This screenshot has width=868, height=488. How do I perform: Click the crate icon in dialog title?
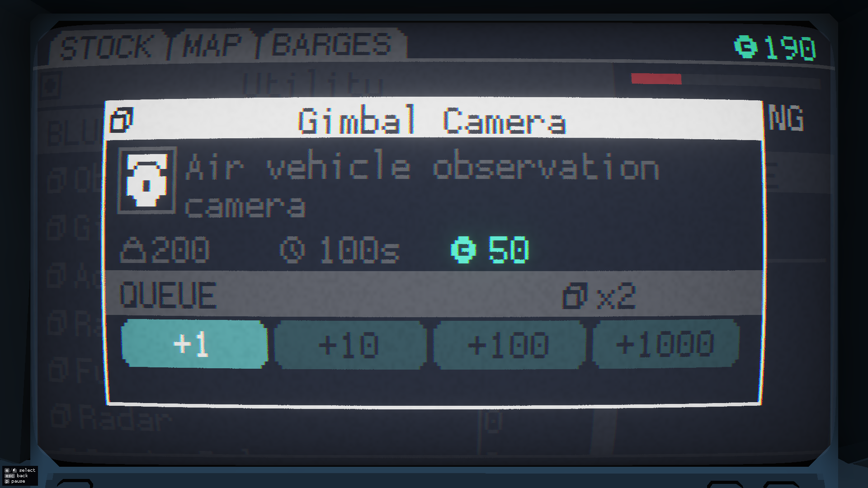[122, 120]
